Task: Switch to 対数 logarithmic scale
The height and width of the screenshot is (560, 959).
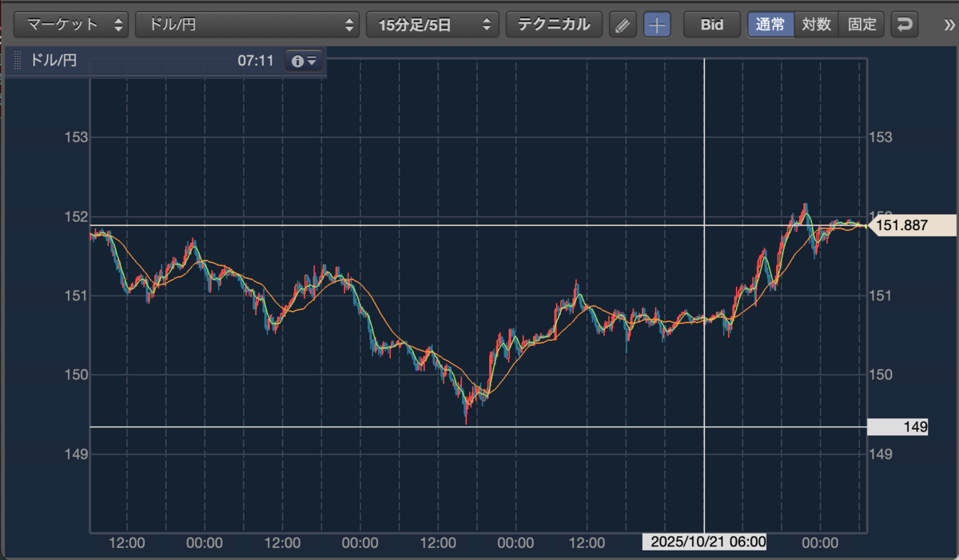Action: [x=816, y=25]
